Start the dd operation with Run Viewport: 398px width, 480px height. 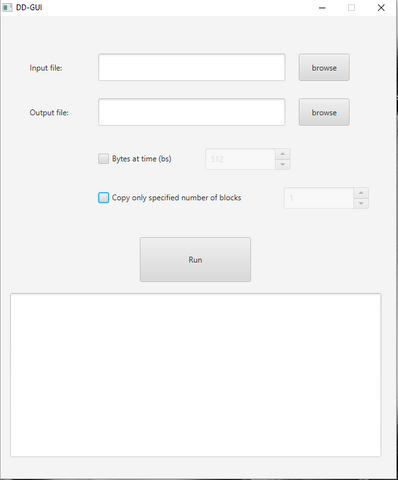(195, 259)
